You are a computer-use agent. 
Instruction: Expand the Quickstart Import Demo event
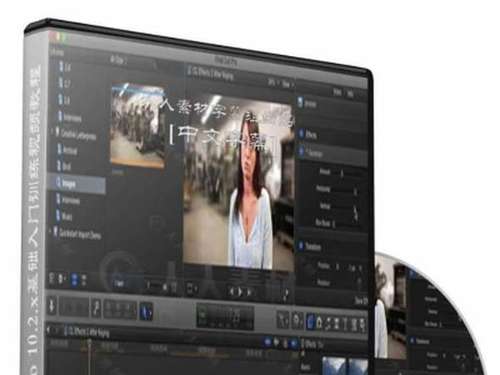point(50,230)
